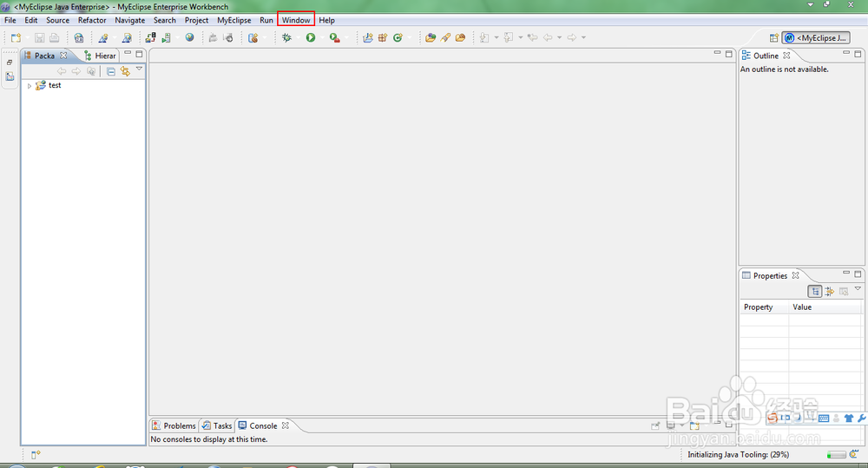Click the green progress bar in status bar
Viewport: 868px width, 468px height.
[837, 455]
